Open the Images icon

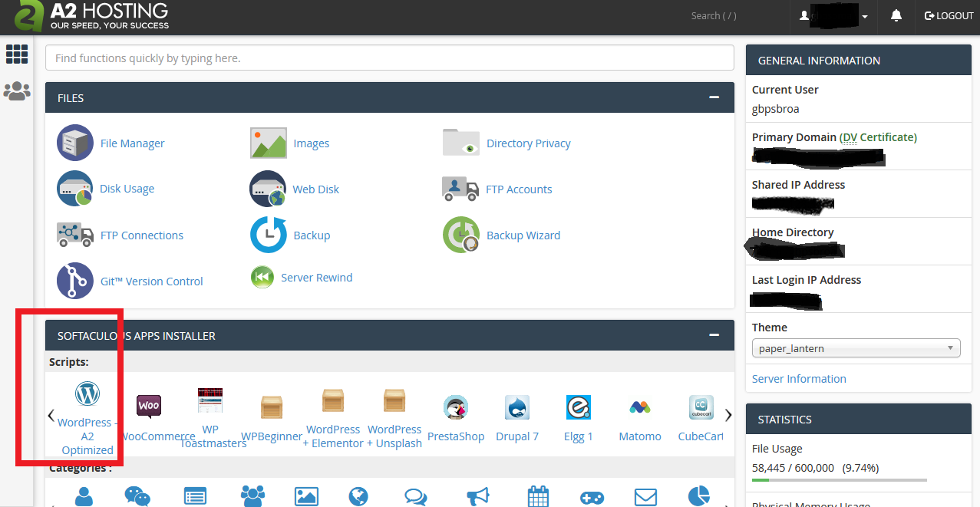pos(269,143)
